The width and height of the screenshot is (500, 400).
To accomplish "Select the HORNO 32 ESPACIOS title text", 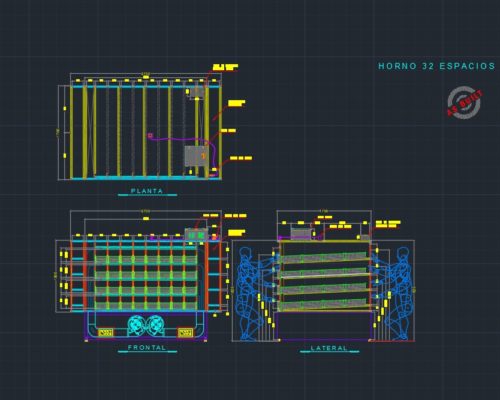I will click(437, 66).
